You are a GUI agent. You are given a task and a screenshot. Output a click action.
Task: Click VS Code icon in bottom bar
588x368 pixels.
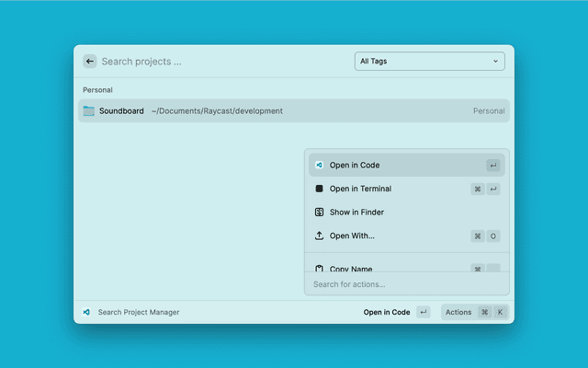86,312
